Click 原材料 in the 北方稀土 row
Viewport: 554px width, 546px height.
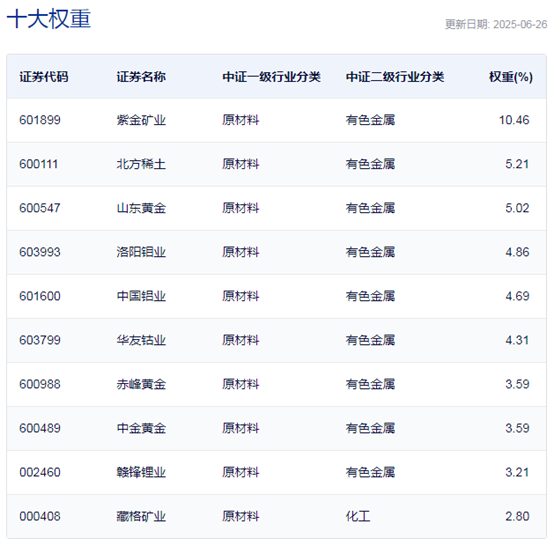click(x=241, y=164)
